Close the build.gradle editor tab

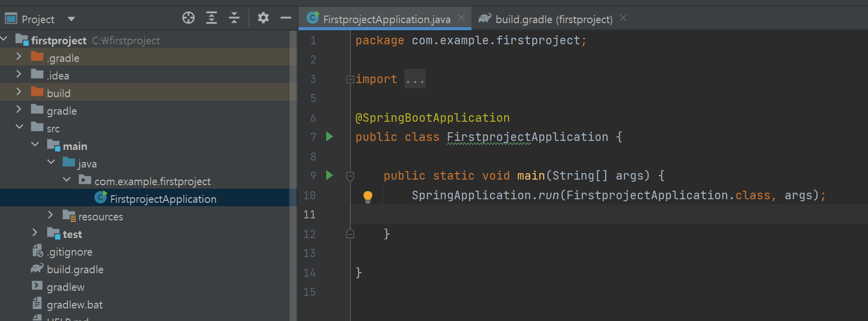pos(623,18)
